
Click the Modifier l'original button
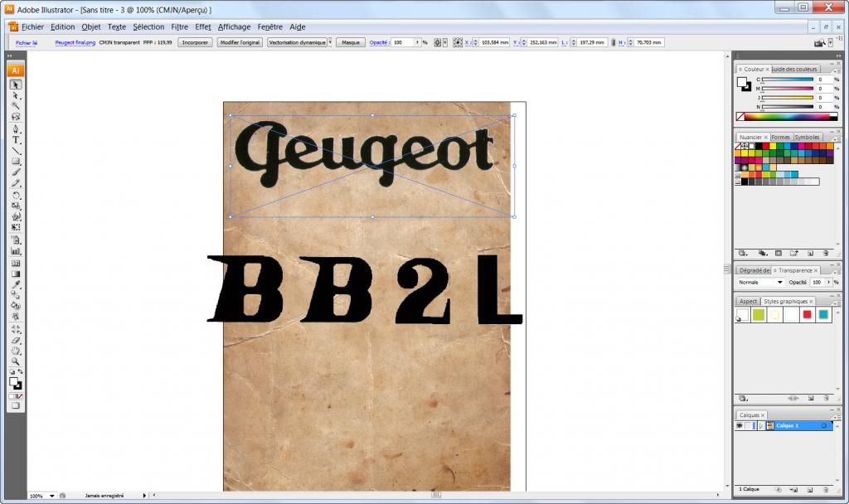(x=240, y=42)
